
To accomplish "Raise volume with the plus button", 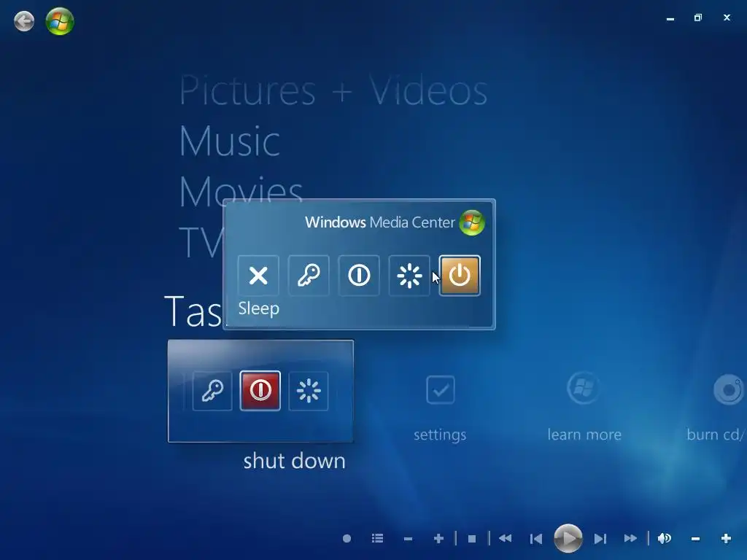I will click(726, 539).
